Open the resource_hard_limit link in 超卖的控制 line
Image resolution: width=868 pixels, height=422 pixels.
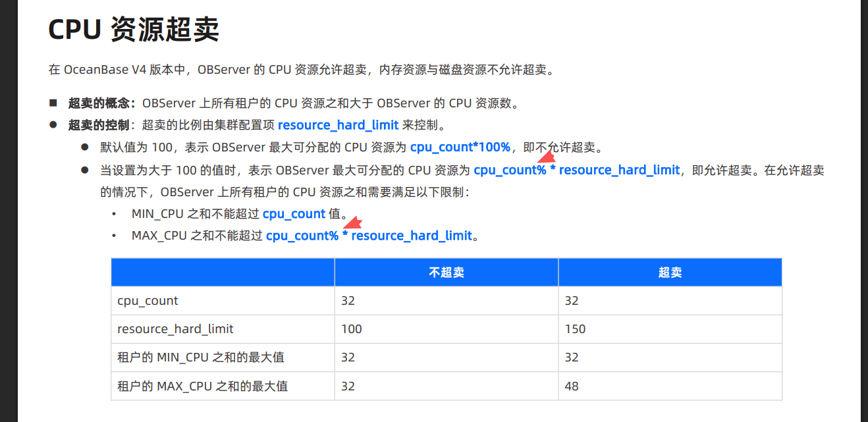coord(338,125)
